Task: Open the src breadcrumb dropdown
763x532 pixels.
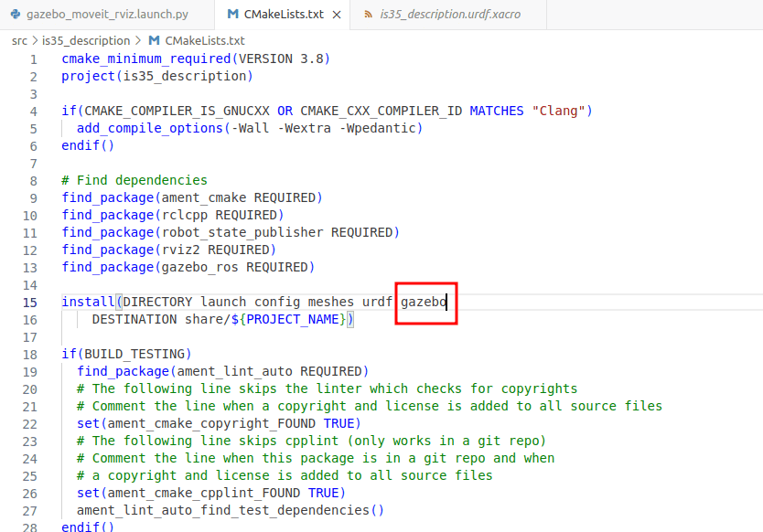Action: pyautogui.click(x=19, y=41)
